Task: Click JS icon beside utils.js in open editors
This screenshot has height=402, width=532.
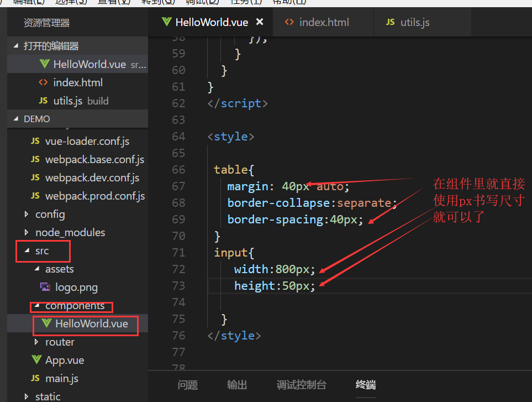Action: pyautogui.click(x=43, y=101)
